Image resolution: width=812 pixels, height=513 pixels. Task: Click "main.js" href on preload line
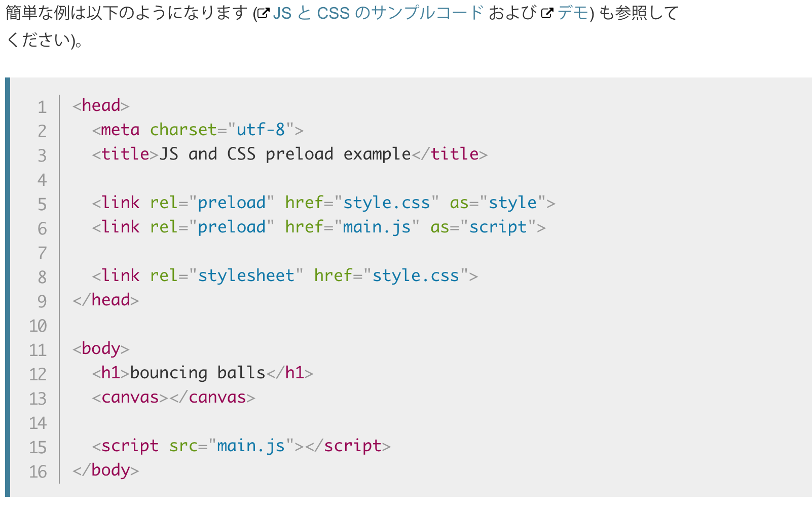(377, 227)
